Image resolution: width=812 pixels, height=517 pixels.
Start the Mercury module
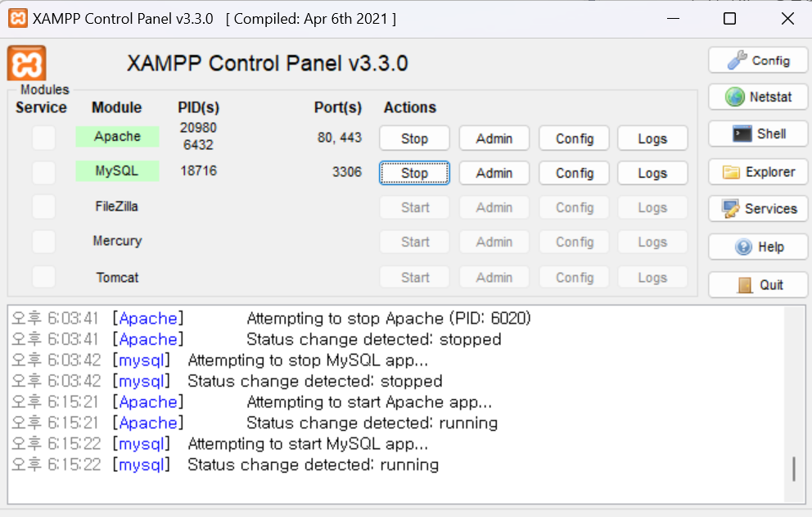[x=414, y=242]
